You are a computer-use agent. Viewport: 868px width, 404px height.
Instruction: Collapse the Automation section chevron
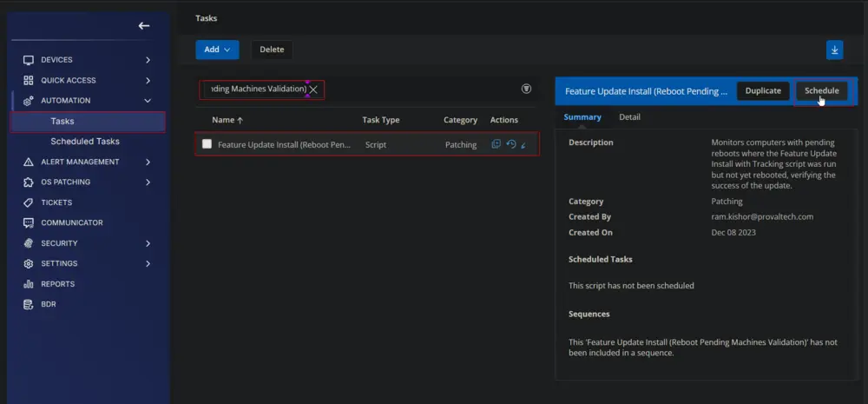148,101
